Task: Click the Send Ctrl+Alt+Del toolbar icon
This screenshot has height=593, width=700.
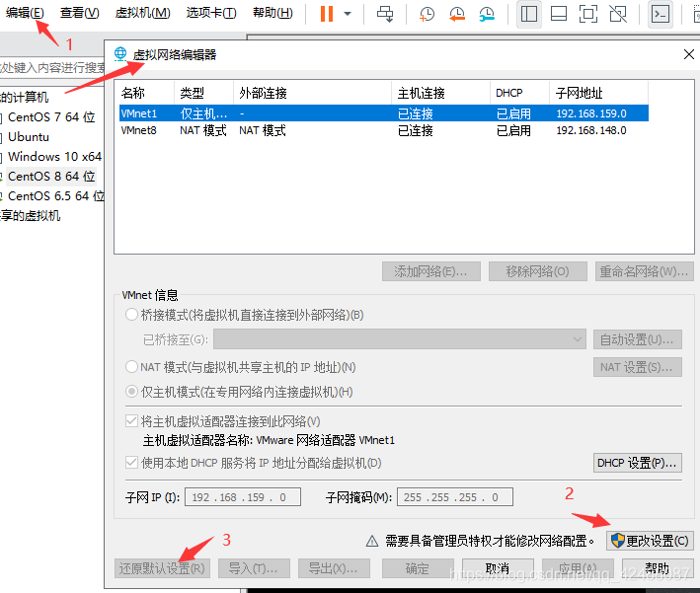Action: coord(385,14)
